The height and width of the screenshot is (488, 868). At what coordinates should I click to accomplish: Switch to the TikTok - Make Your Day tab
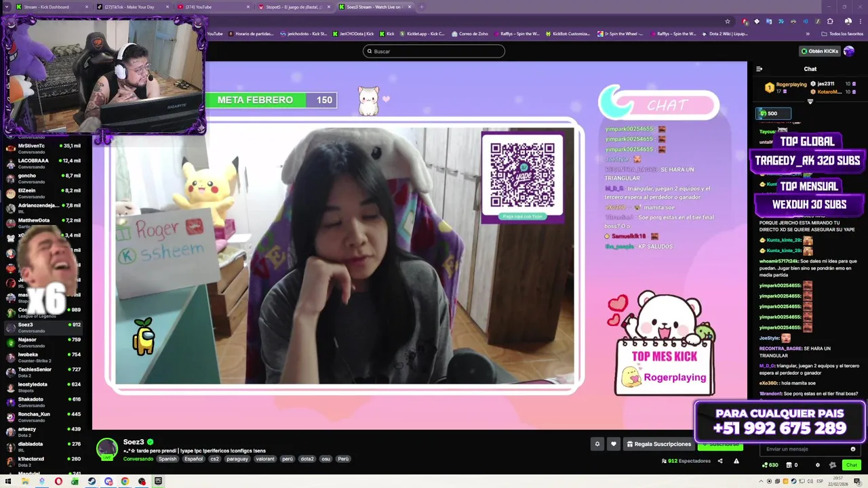click(x=132, y=7)
